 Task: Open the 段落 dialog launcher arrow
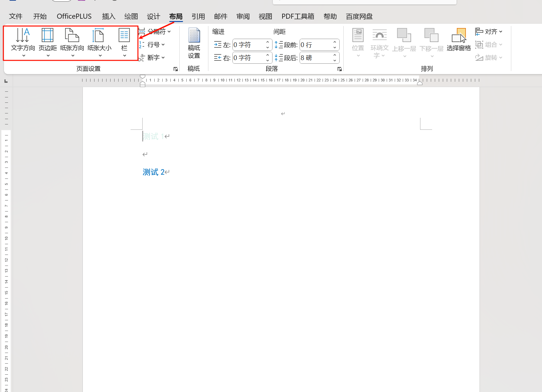click(340, 69)
